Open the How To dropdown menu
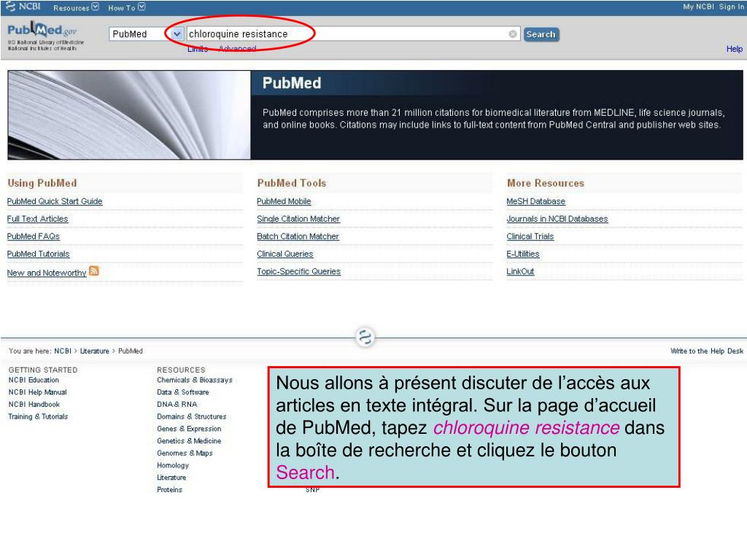The width and height of the screenshot is (747, 560). pyautogui.click(x=126, y=7)
